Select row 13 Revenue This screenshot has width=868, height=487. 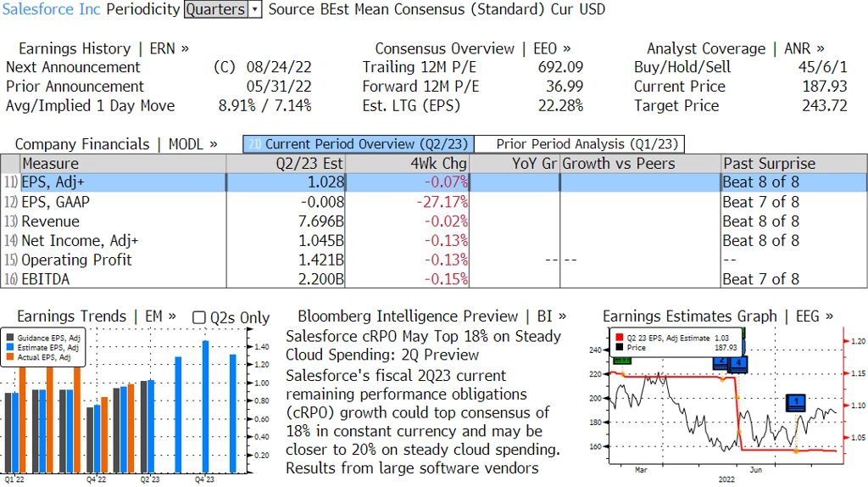[433, 221]
